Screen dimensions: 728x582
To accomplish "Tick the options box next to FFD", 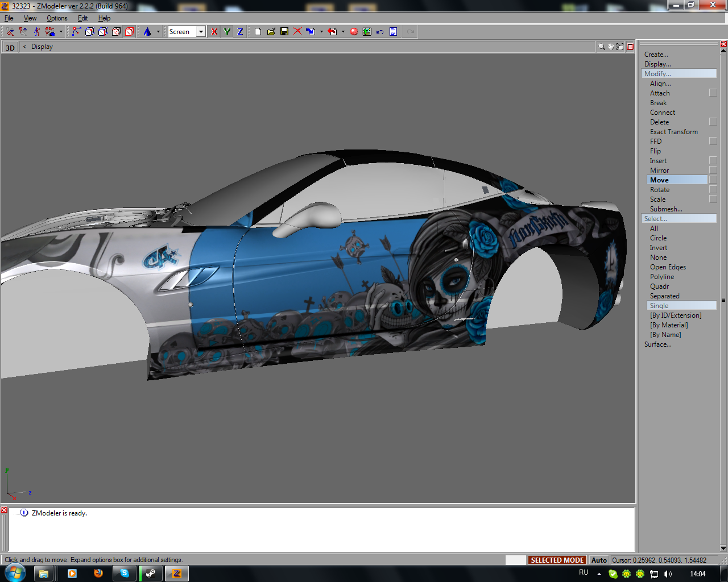I will click(x=713, y=141).
